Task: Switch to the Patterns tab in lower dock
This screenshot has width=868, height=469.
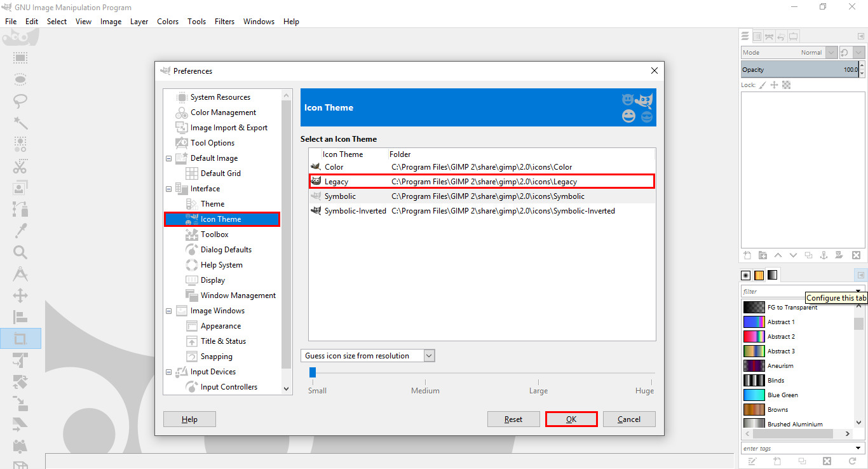Action: coord(759,275)
